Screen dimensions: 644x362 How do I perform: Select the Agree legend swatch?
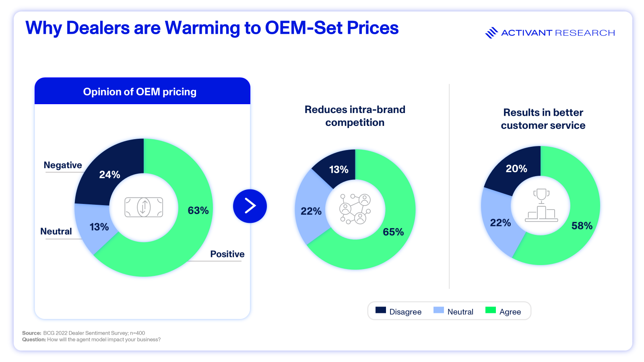[x=491, y=310]
